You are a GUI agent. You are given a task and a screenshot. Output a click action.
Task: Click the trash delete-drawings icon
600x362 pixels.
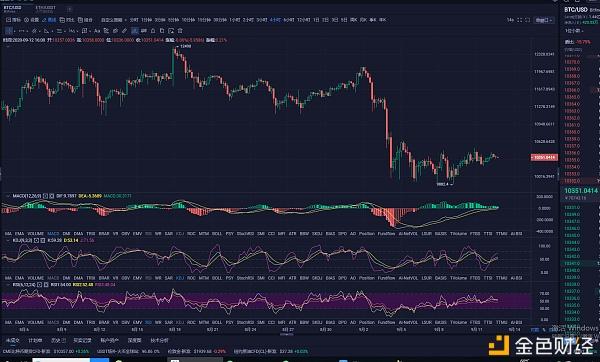pyautogui.click(x=180, y=31)
